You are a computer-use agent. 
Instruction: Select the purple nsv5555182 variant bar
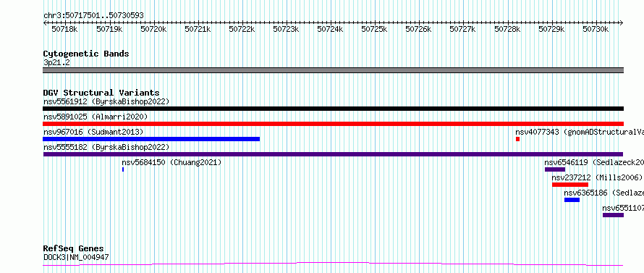[x=333, y=154]
